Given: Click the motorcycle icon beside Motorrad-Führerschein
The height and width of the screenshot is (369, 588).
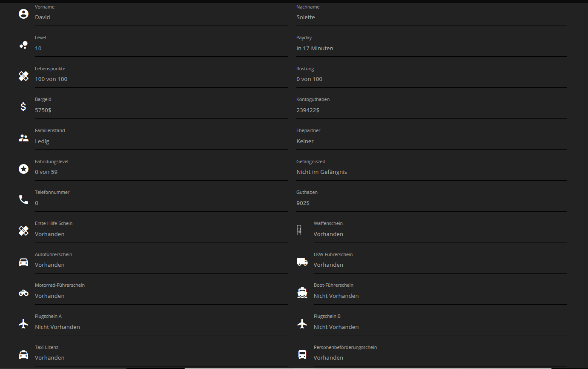Looking at the screenshot, I should click(x=23, y=293).
